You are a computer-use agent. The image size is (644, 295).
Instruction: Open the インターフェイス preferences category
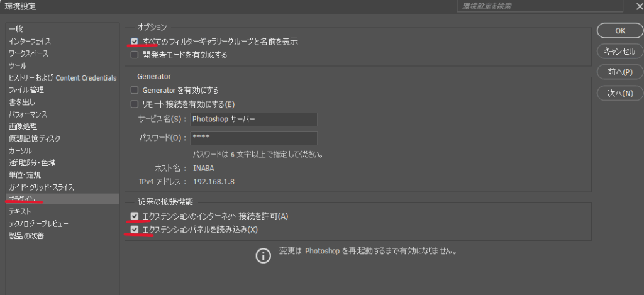coord(30,42)
